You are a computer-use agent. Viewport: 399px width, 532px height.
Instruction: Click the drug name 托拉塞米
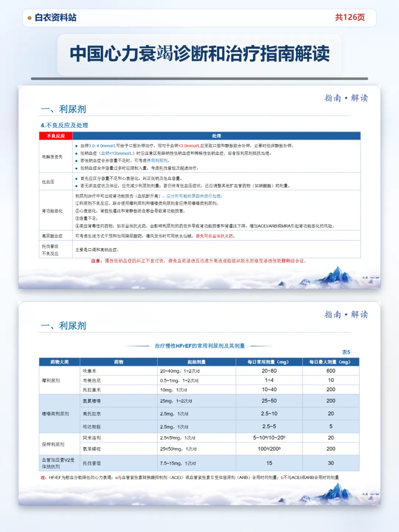[92, 390]
